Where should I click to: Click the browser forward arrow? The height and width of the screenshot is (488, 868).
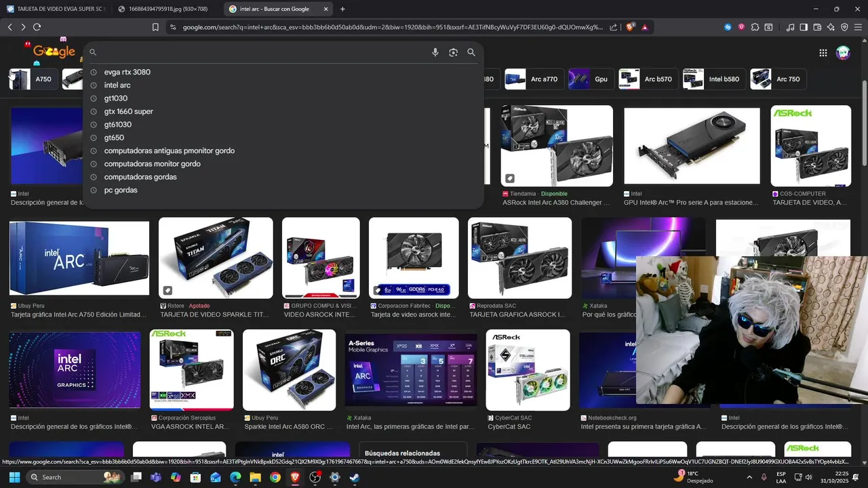tap(23, 27)
